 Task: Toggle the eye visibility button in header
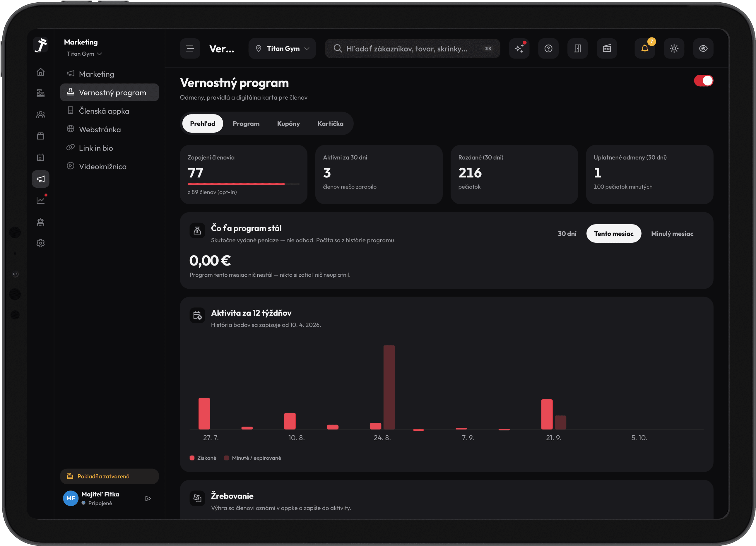703,49
